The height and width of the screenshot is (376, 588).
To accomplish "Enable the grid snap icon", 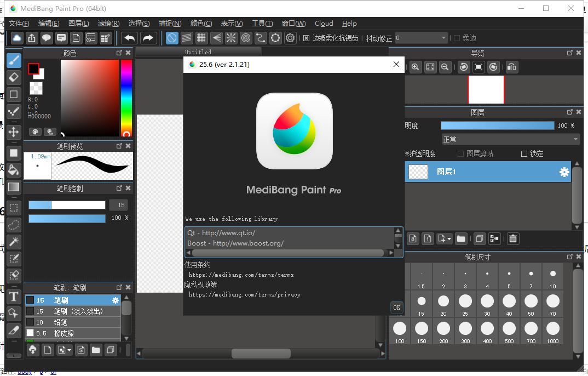I will pos(201,38).
